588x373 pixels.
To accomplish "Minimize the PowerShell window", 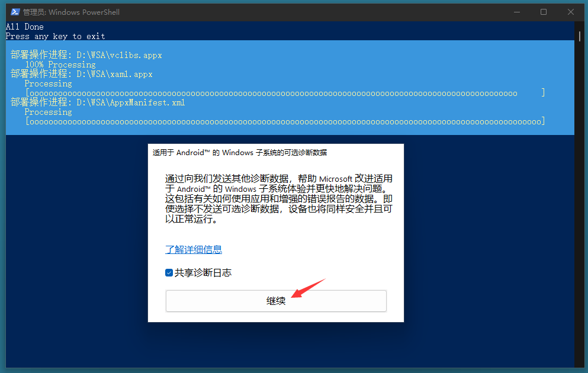I will coord(517,12).
